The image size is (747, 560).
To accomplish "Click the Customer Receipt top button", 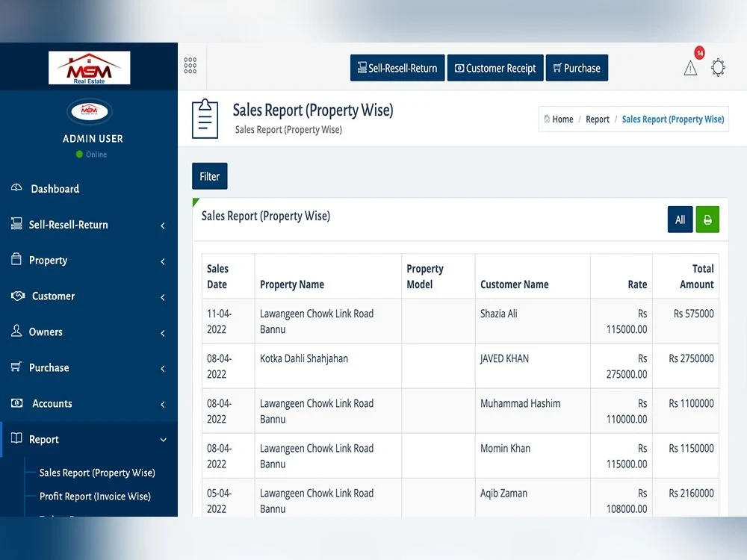I will coord(495,68).
